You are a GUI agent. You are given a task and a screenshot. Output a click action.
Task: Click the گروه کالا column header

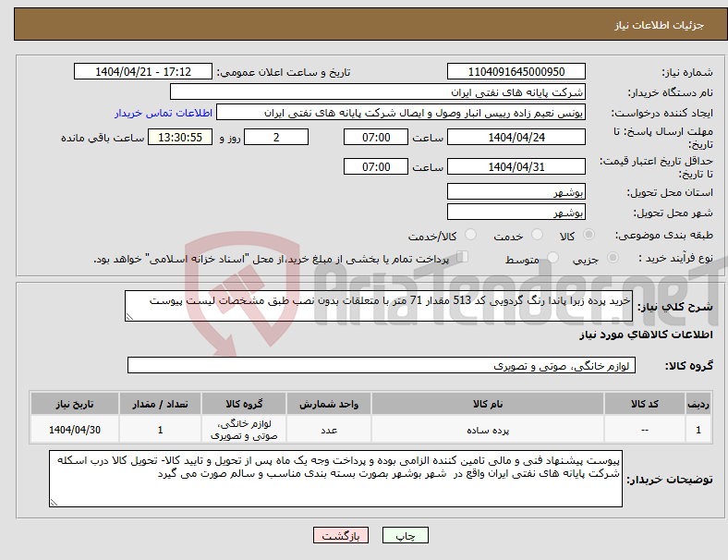(244, 404)
